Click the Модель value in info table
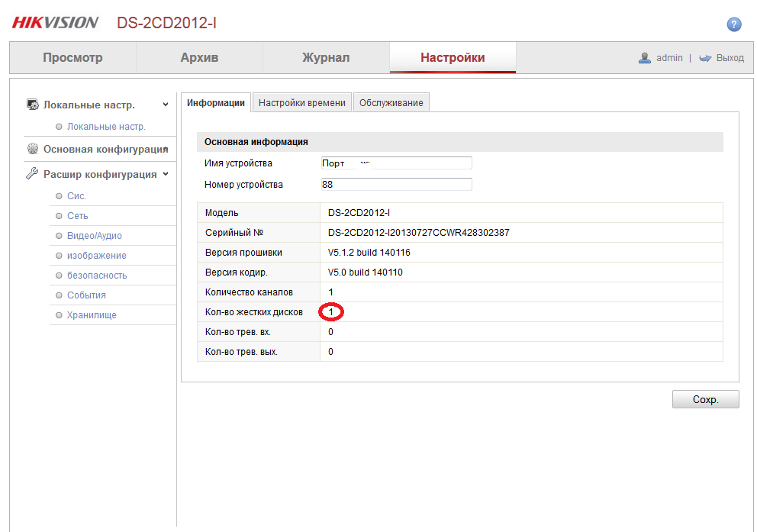Viewport: 757px width, 532px height. pyautogui.click(x=359, y=213)
